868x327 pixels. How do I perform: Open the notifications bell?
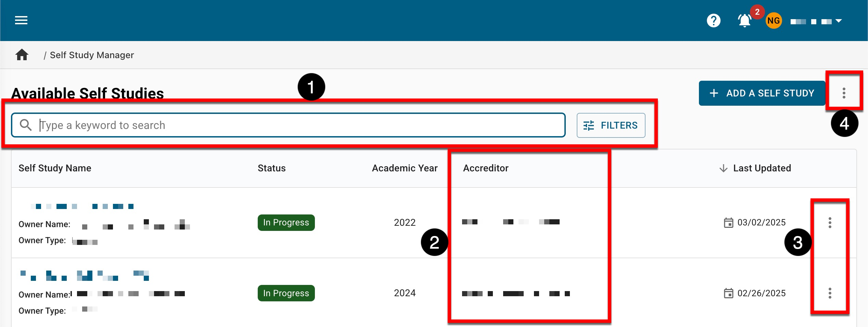pyautogui.click(x=744, y=21)
